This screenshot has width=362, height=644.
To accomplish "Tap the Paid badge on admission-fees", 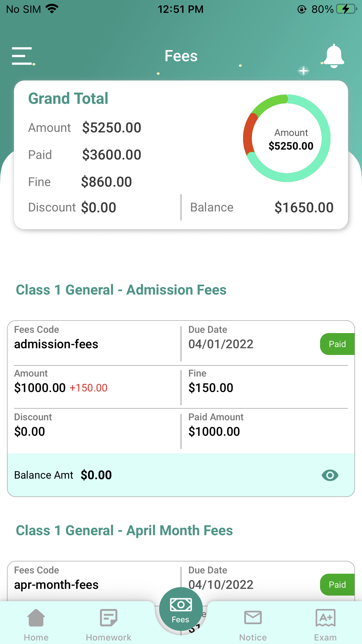I will click(x=337, y=344).
